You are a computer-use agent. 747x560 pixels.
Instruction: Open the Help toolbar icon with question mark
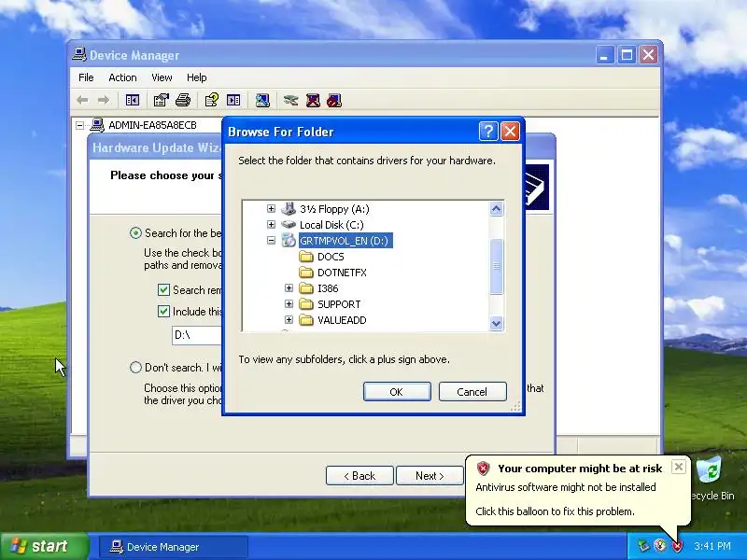[x=212, y=100]
